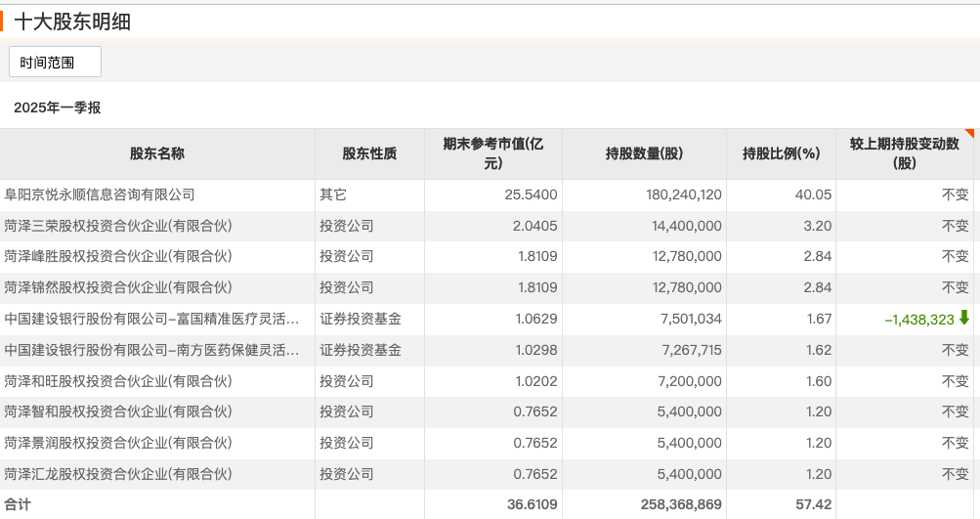Click holding ratio 1.67
Viewport: 980px width, 519px height.
819,319
